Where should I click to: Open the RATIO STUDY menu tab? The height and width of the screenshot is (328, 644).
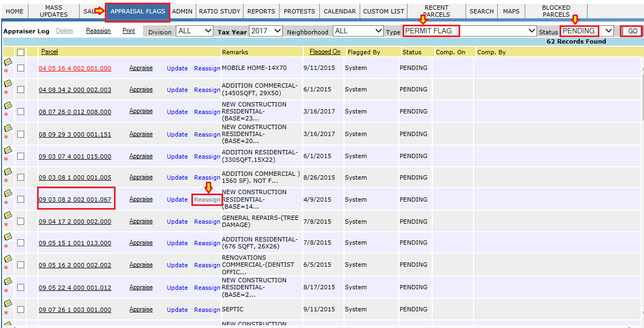219,11
